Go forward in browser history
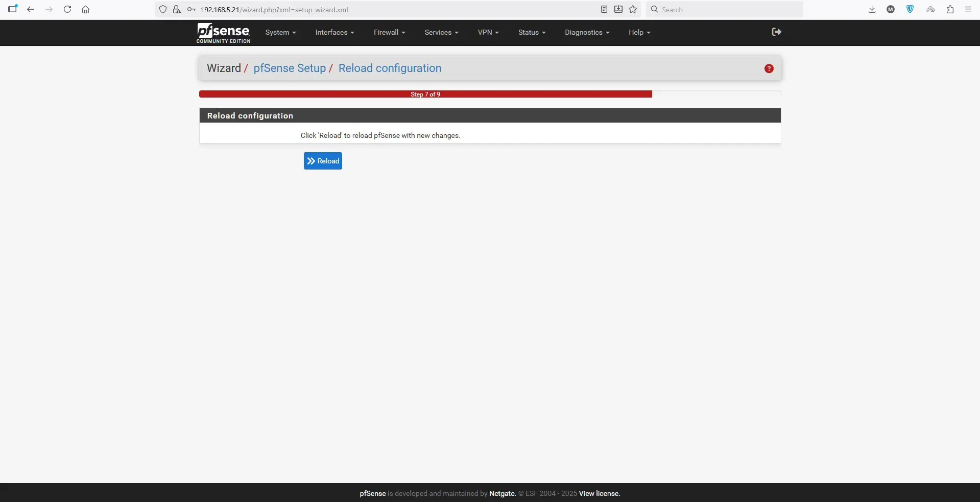This screenshot has height=502, width=980. pos(49,9)
